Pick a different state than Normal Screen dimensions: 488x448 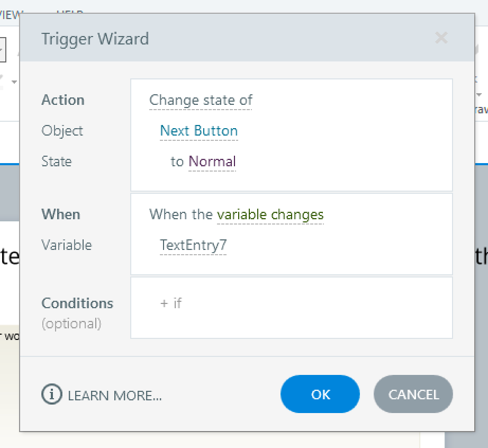(212, 162)
